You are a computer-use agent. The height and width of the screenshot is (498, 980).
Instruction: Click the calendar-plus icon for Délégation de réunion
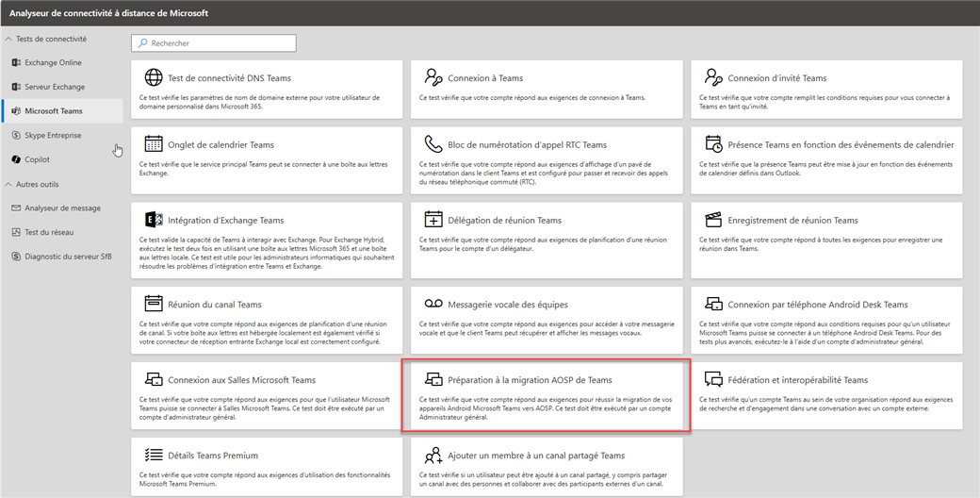[x=433, y=220]
